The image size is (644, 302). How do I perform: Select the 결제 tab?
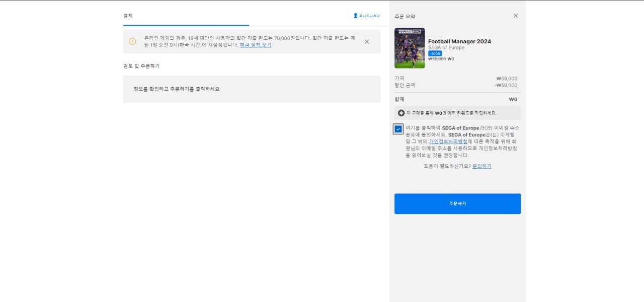coord(128,16)
